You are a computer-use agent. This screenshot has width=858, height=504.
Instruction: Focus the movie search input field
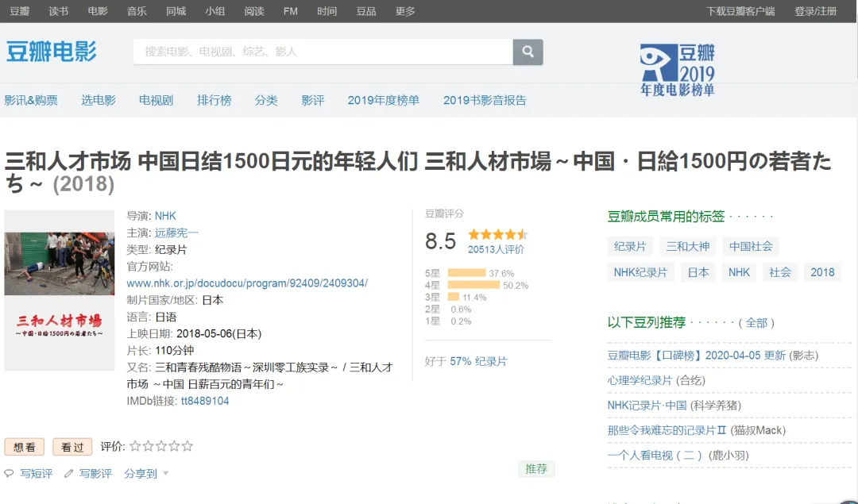(x=323, y=52)
